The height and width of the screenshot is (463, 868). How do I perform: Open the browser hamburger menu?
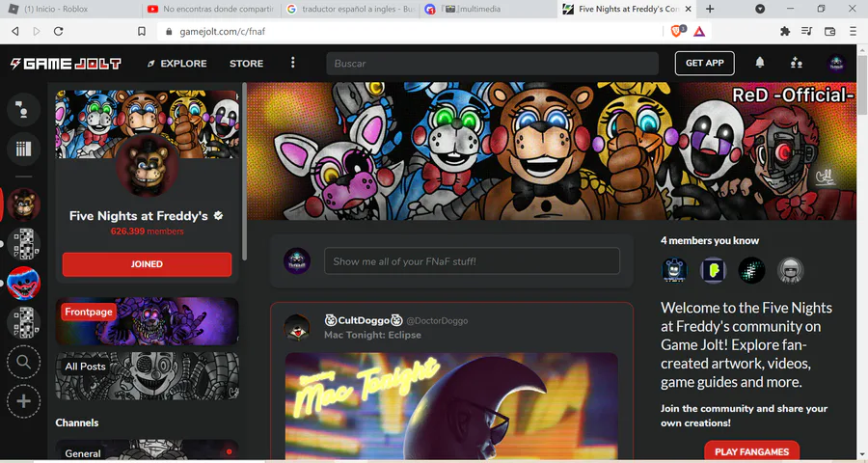click(854, 32)
